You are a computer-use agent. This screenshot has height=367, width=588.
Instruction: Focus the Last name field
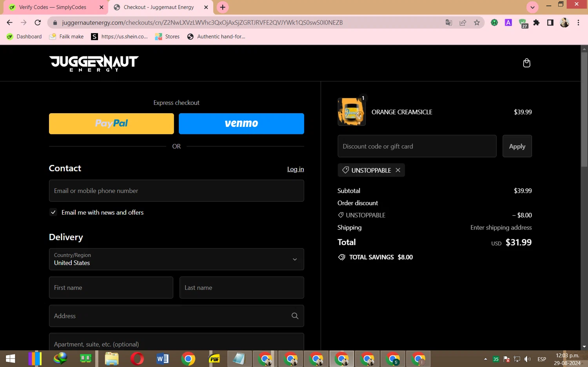(x=242, y=287)
